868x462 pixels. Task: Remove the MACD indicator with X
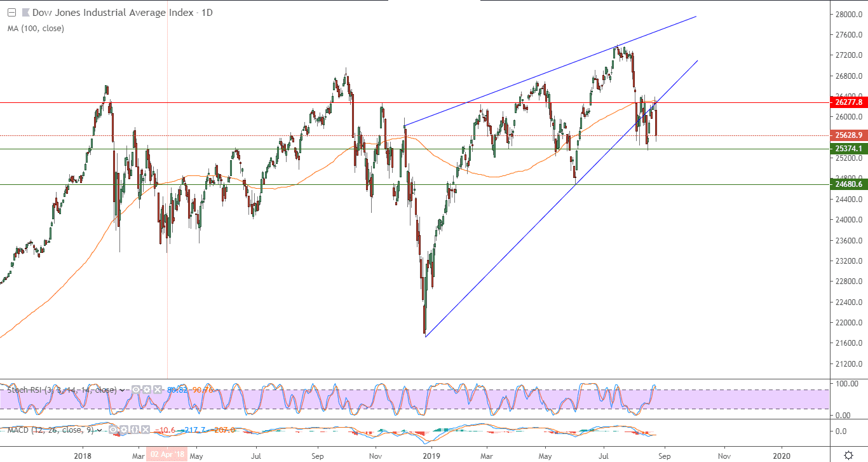point(146,430)
